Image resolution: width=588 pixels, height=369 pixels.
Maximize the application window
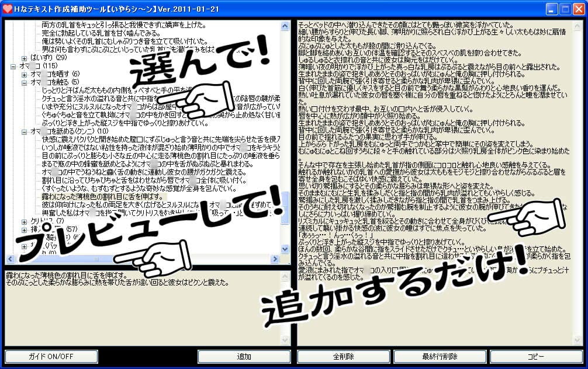(x=565, y=9)
